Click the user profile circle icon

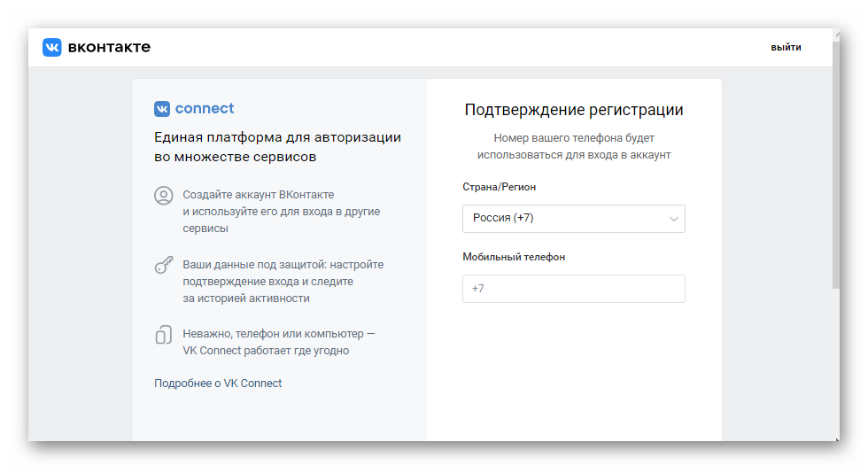coord(163,196)
